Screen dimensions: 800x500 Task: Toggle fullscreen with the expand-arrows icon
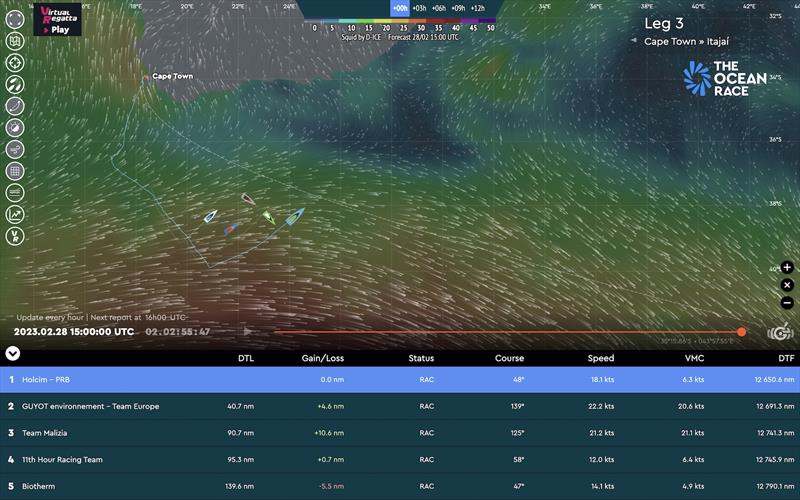point(15,19)
